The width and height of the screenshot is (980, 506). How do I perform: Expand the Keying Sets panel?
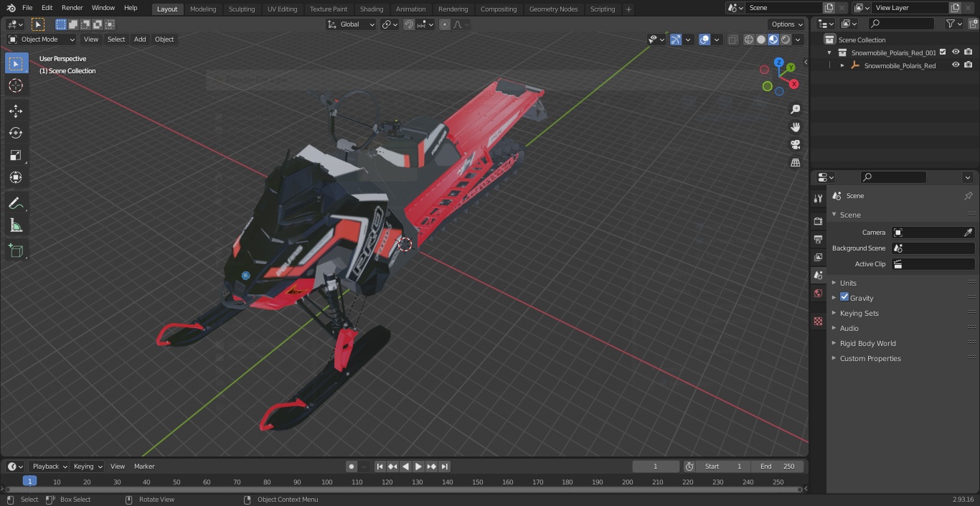pyautogui.click(x=859, y=313)
